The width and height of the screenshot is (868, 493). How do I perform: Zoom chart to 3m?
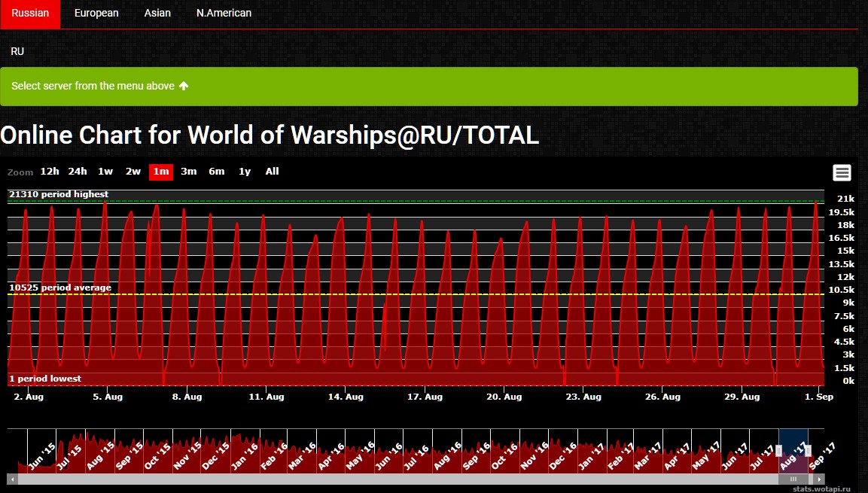point(189,172)
